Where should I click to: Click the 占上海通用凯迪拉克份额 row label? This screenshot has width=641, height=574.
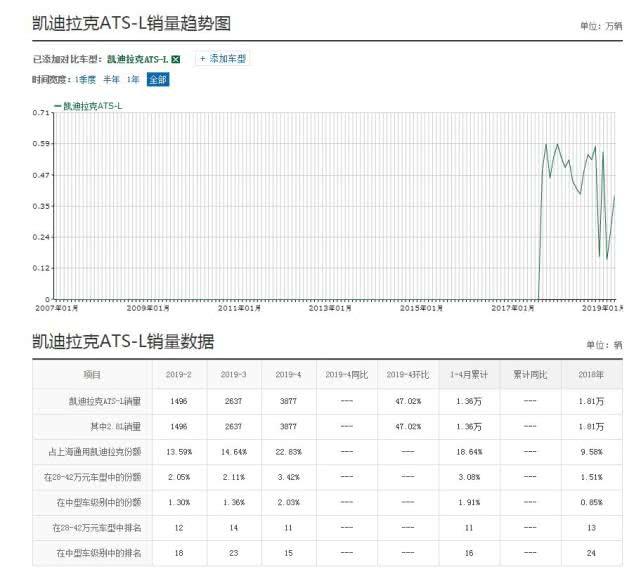pos(95,452)
